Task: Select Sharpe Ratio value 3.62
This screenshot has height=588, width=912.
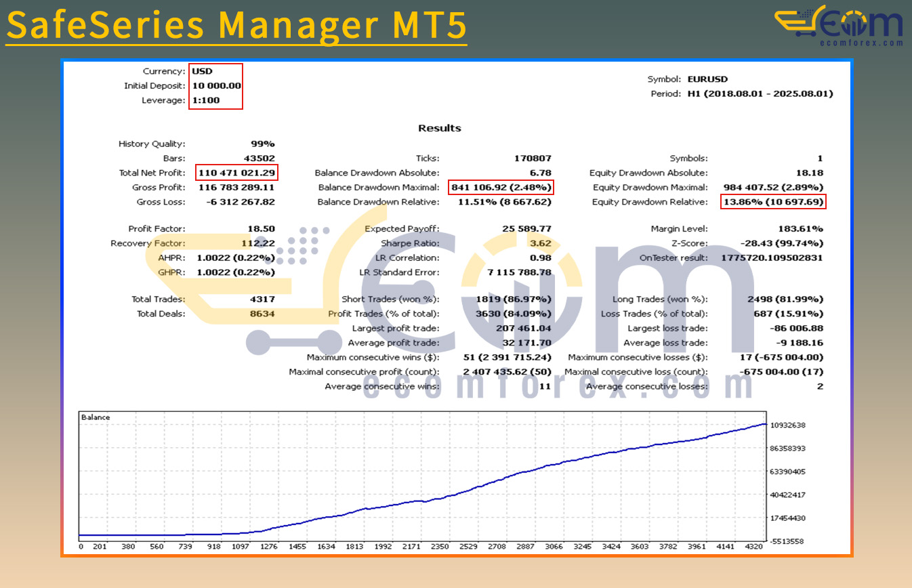Action: (x=542, y=243)
